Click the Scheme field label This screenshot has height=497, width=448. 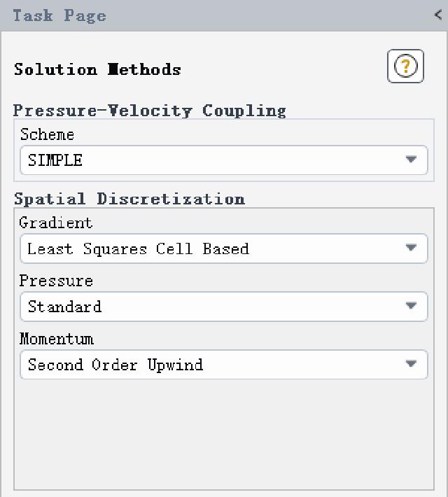click(47, 134)
